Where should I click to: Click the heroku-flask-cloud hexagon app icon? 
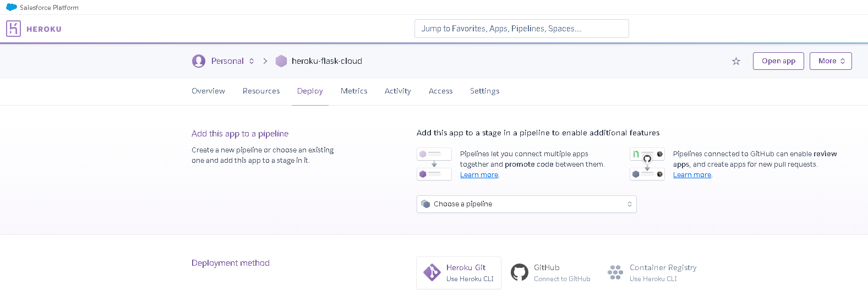[281, 61]
